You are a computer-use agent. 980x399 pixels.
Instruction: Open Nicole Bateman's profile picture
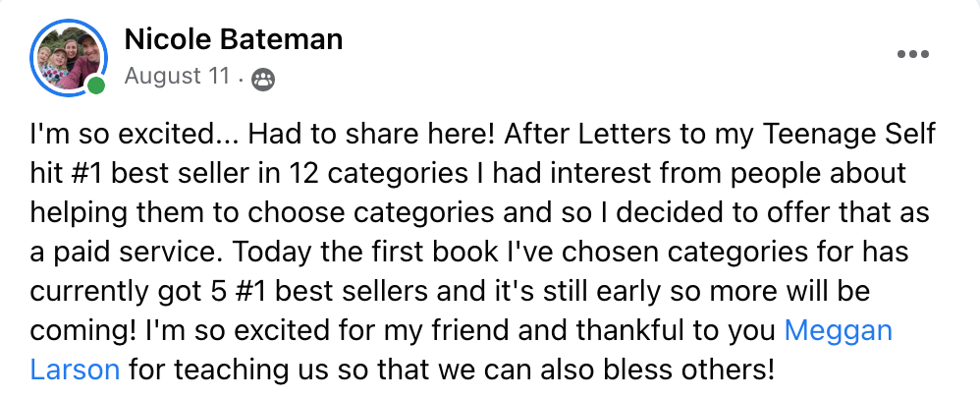click(69, 58)
